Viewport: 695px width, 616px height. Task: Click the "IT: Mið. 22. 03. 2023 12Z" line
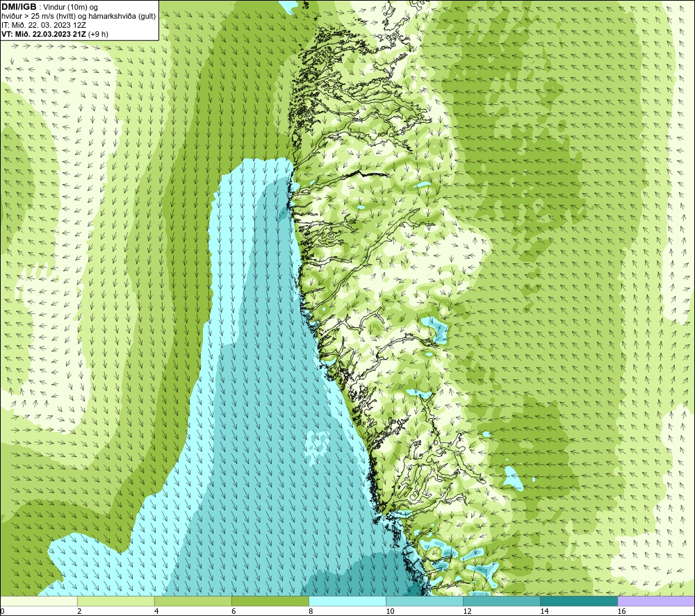point(43,25)
